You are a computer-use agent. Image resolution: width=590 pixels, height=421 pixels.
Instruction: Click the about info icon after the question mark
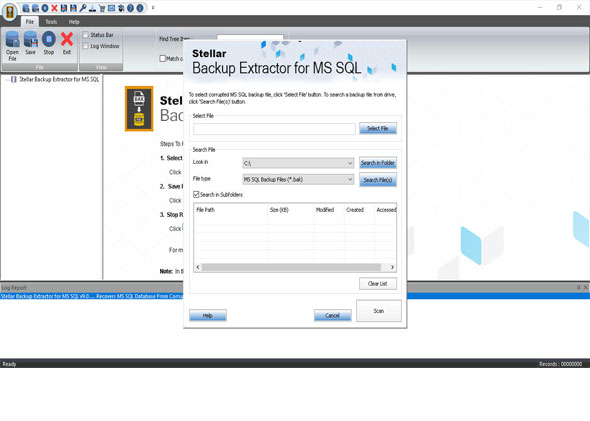[x=140, y=8]
